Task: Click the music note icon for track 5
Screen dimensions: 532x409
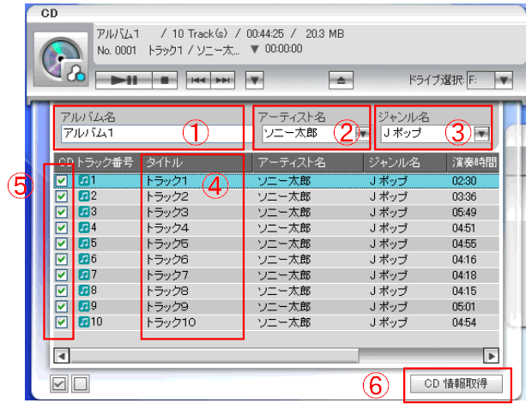Action: (83, 244)
